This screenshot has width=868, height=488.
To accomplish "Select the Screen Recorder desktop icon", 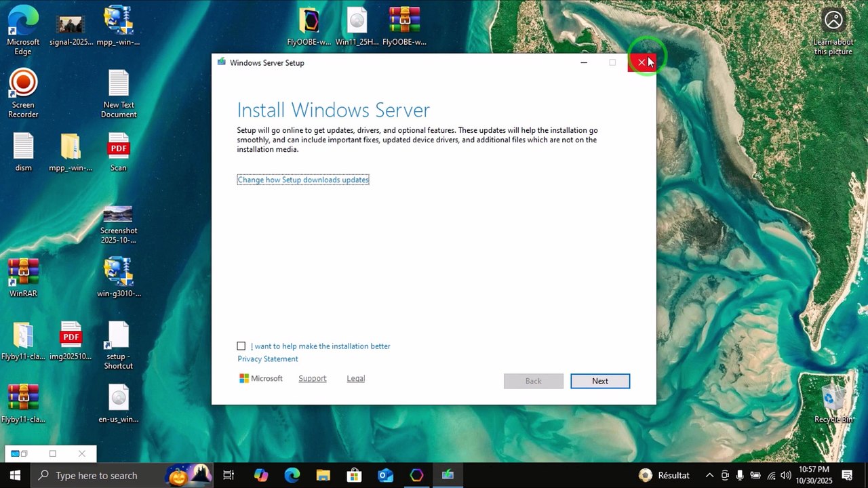I will [23, 93].
